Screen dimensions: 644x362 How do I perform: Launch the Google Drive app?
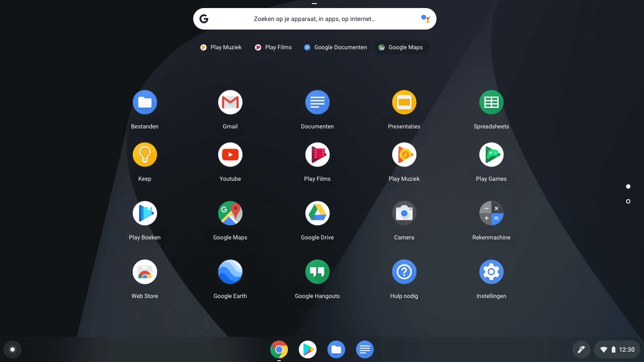pyautogui.click(x=317, y=213)
